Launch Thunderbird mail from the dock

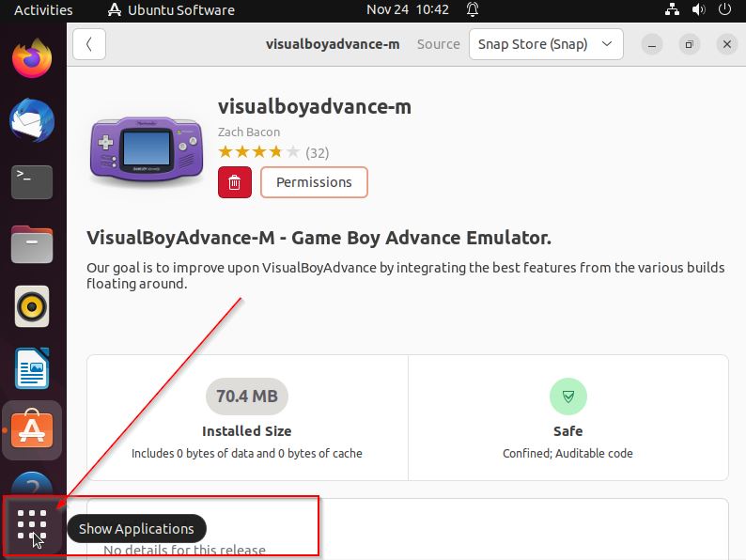pyautogui.click(x=32, y=120)
